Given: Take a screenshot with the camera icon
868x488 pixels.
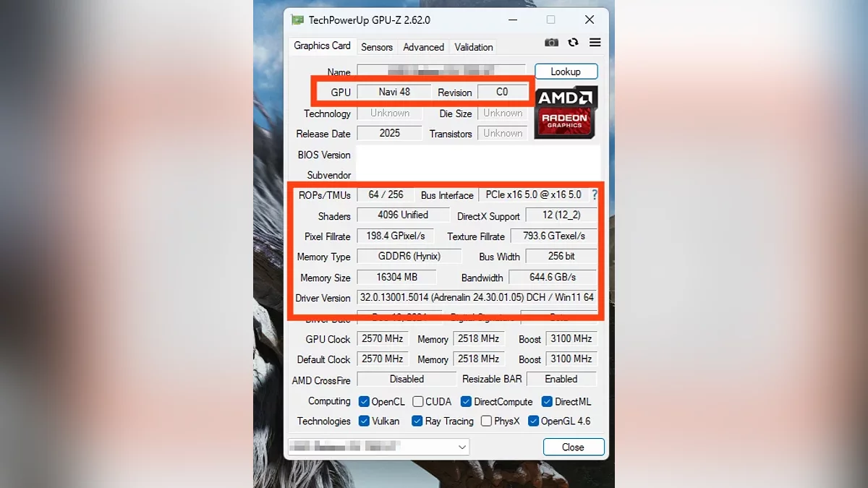Looking at the screenshot, I should 551,43.
